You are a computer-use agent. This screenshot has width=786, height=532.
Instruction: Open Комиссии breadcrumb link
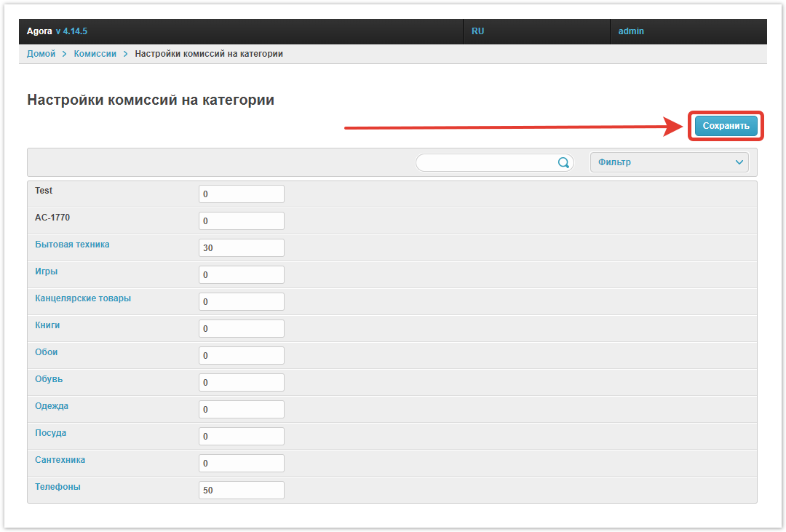click(x=95, y=54)
